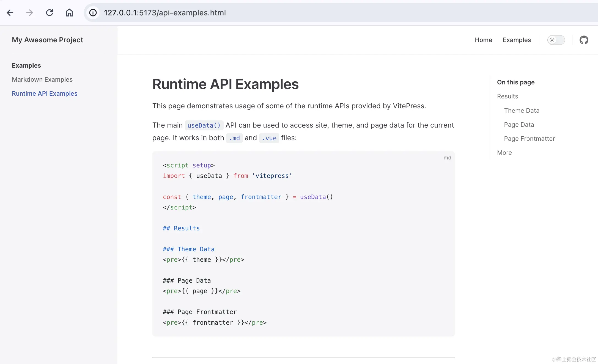This screenshot has width=598, height=364.
Task: Jump to the Page Frontmatter outline link
Action: pos(529,139)
